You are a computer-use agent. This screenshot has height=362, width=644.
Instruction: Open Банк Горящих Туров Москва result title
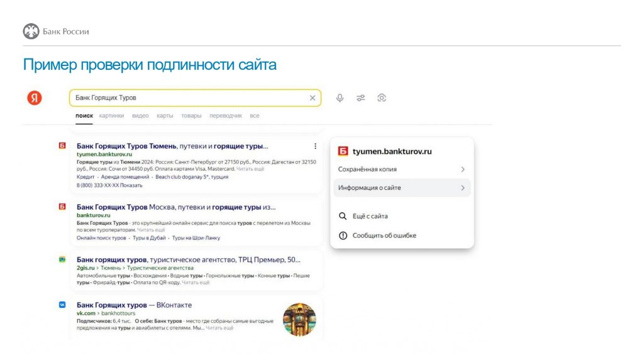point(176,207)
